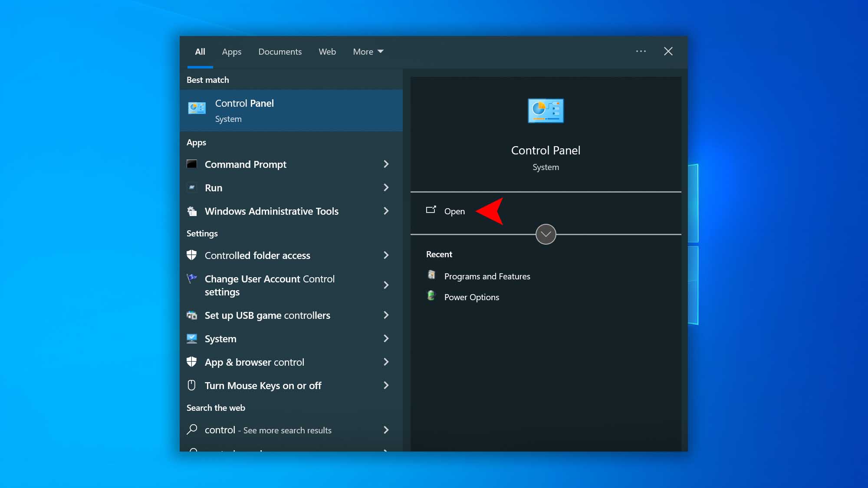Viewport: 868px width, 488px height.
Task: Select Turn Mouse Keys on or off
Action: click(263, 386)
